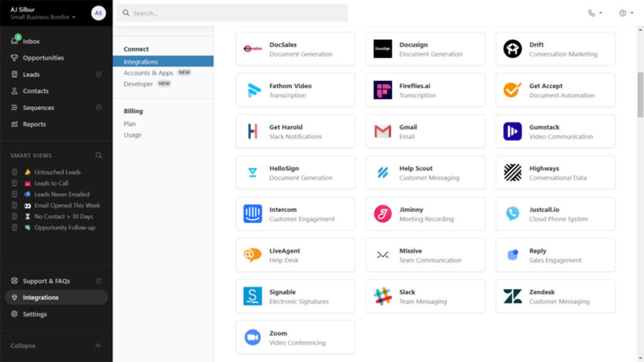Open the help menu dropdown
The width and height of the screenshot is (644, 362).
pos(626,13)
